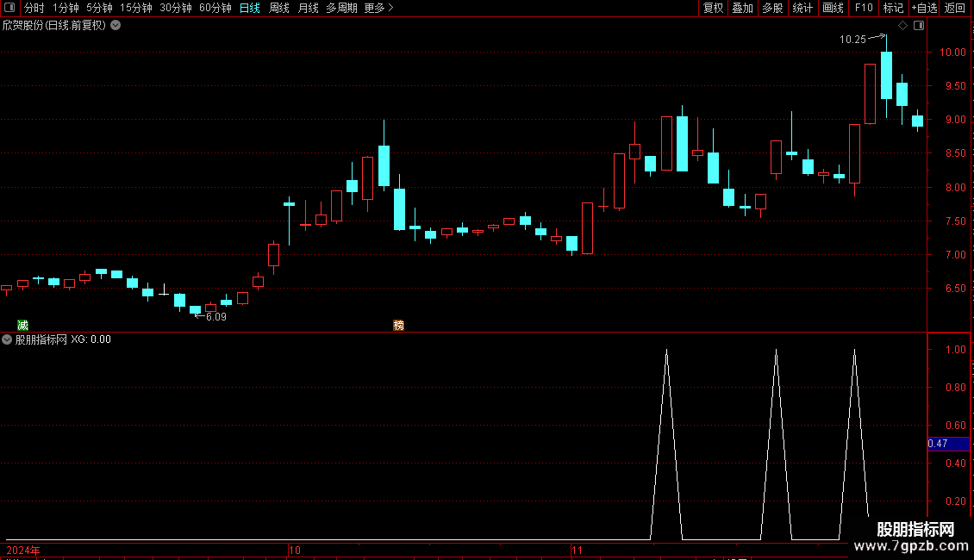Select the 60分钟 period tab

[215, 8]
